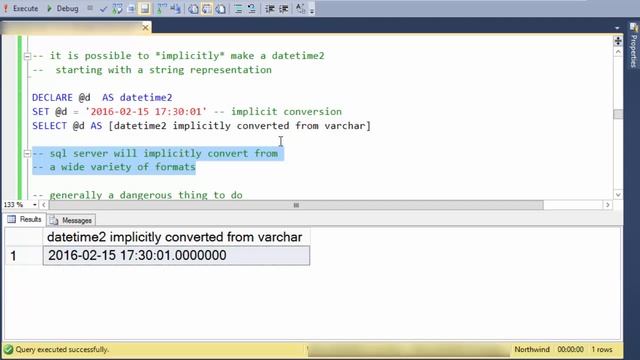The image size is (640, 360).
Task: Click the editor split window handle
Action: pos(618,41)
